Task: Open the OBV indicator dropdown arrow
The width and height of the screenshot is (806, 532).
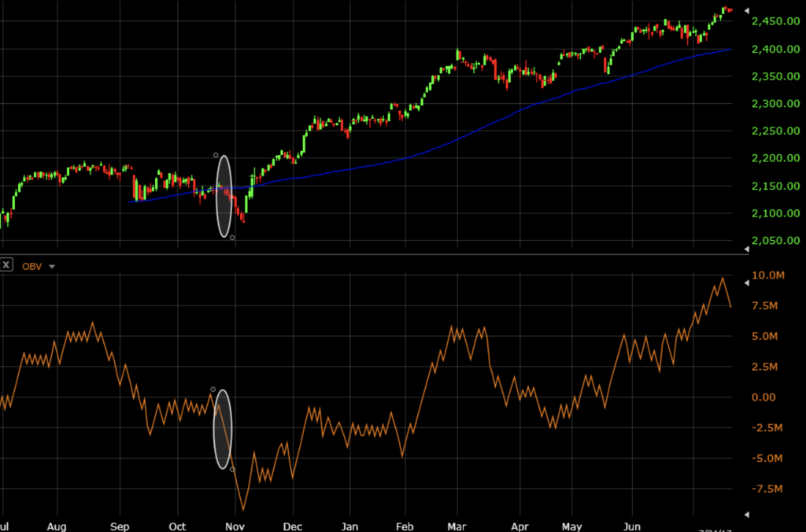Action: coord(52,267)
